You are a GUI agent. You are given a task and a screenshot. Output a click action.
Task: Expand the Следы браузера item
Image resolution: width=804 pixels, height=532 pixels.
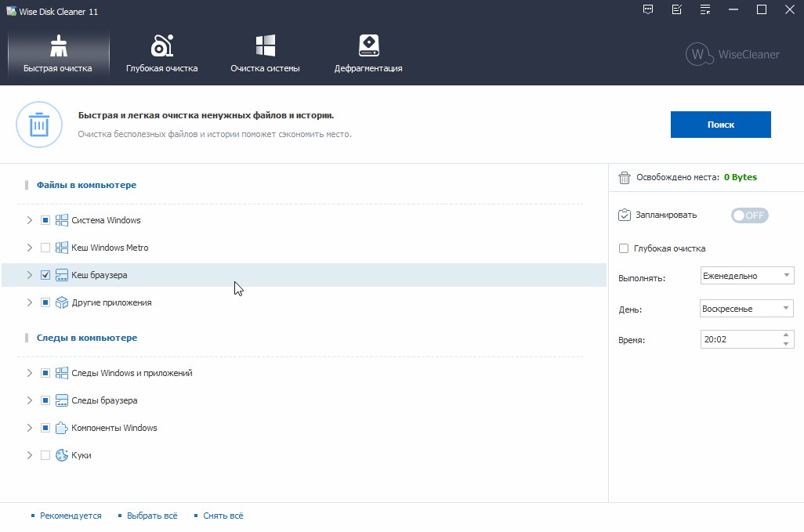(29, 400)
